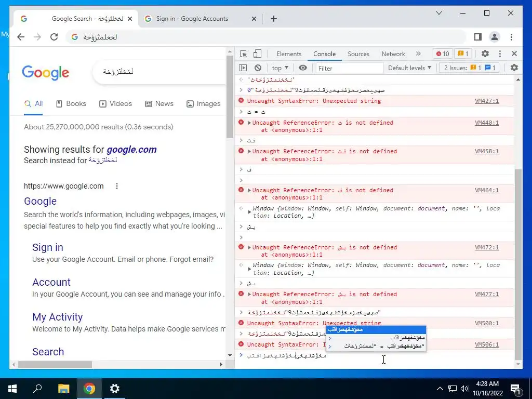Open VM427:1 source link
532x399 pixels.
pyautogui.click(x=486, y=101)
